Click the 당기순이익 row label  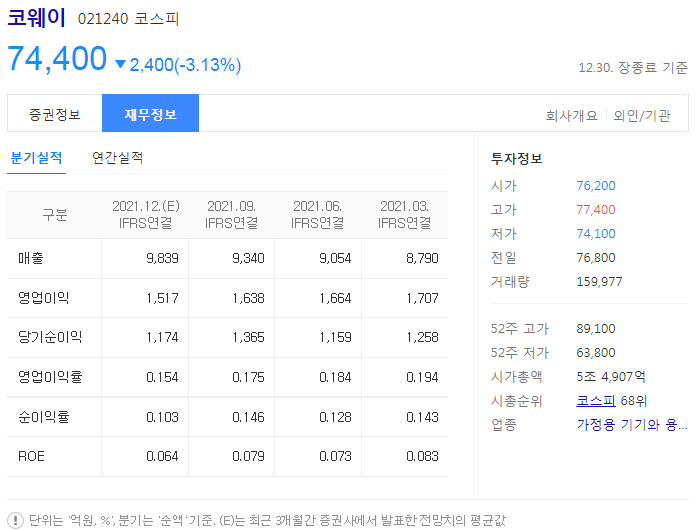pos(50,337)
